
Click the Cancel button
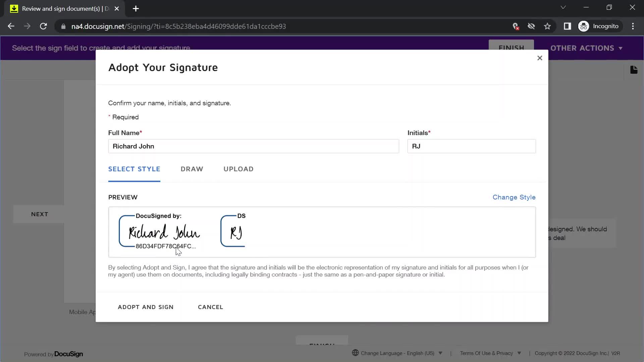(x=211, y=307)
